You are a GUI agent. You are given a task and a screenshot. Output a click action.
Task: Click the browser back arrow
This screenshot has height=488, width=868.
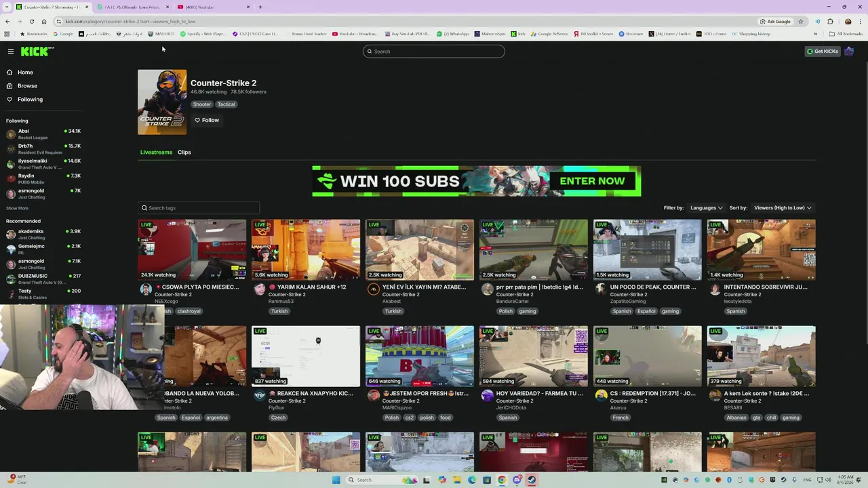pos(7,21)
